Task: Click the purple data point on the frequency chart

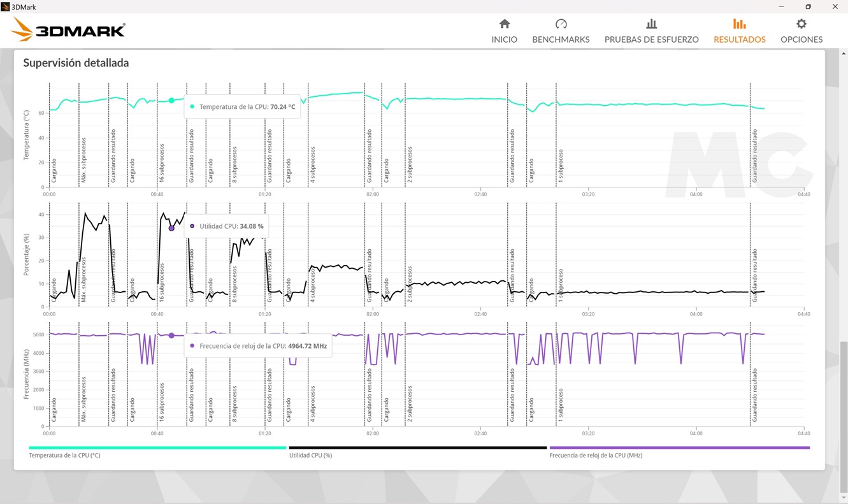Action: click(171, 336)
